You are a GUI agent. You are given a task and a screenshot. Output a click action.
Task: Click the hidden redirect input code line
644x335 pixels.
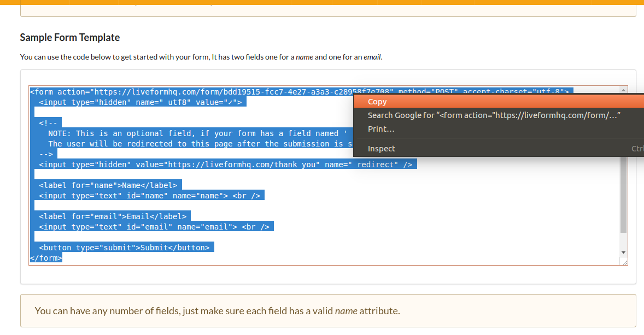pyautogui.click(x=226, y=164)
